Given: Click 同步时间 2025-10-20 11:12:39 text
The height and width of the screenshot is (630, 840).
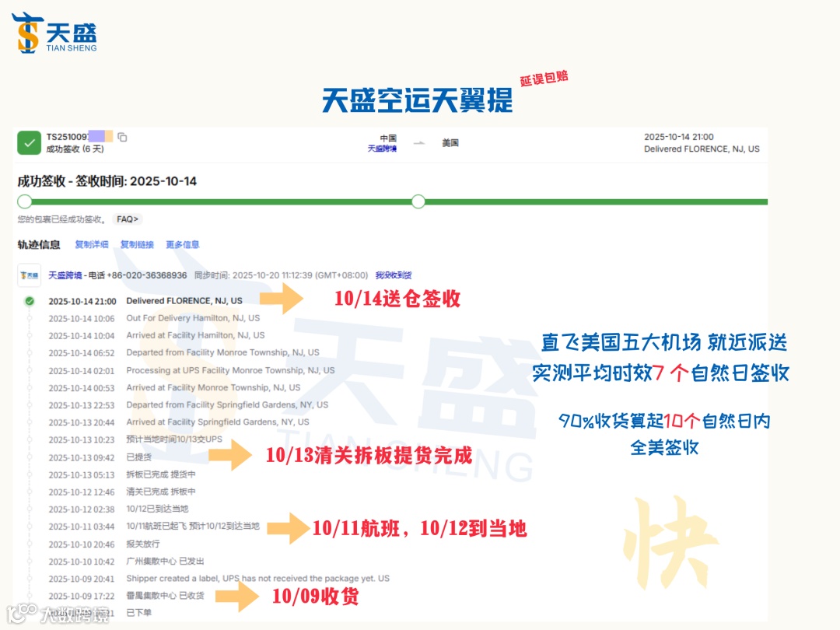Looking at the screenshot, I should 282,275.
